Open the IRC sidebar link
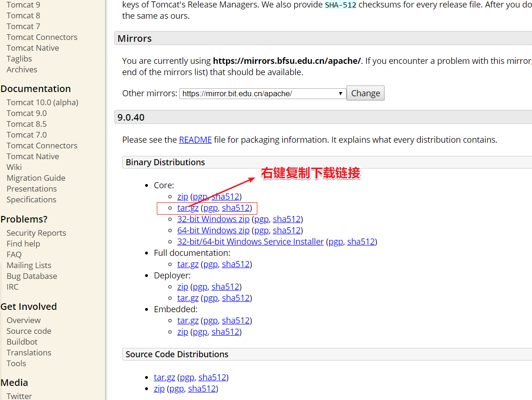 click(x=12, y=287)
